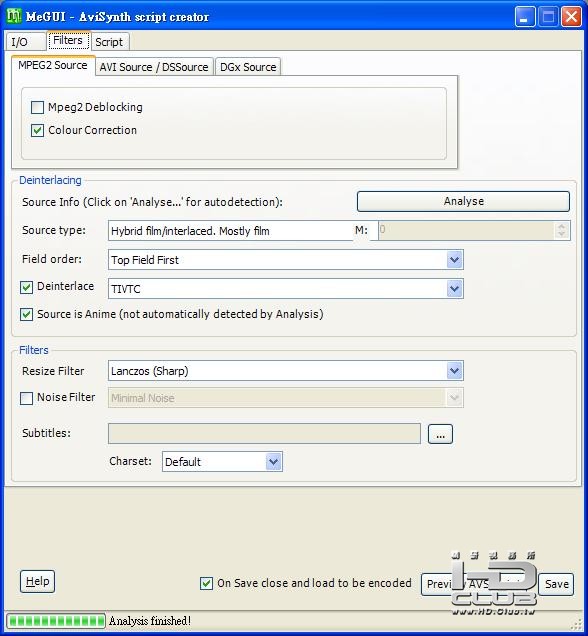The width and height of the screenshot is (588, 636).
Task: Switch to the Script tab
Action: (x=109, y=42)
